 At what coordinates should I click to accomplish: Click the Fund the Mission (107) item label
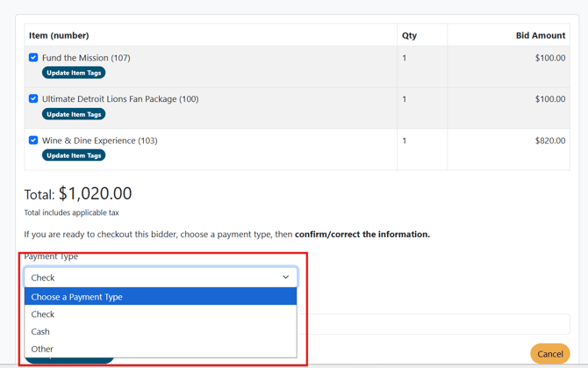86,58
